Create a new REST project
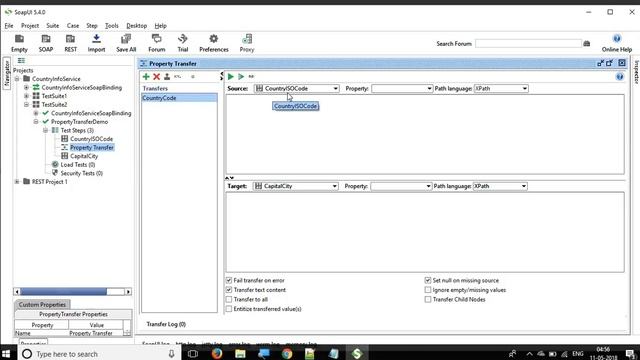 coord(70,43)
